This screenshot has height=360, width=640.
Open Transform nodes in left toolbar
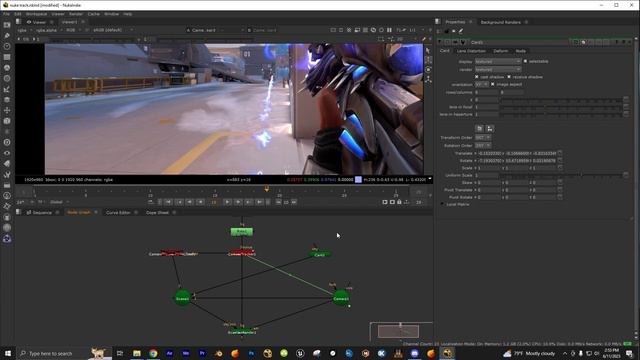click(7, 110)
